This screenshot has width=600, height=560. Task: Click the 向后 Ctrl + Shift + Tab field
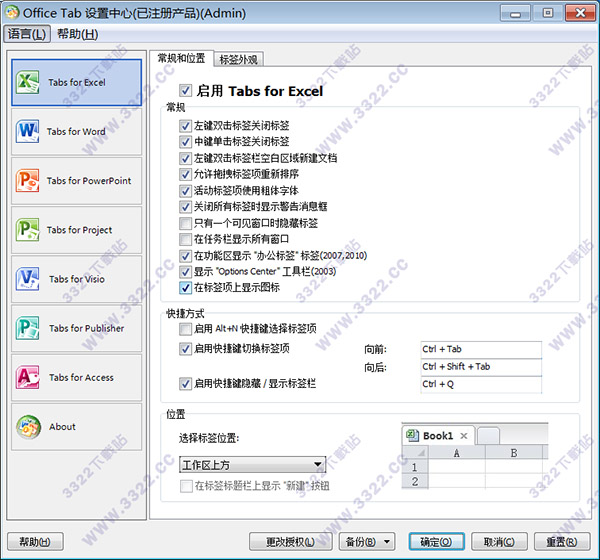click(x=481, y=367)
